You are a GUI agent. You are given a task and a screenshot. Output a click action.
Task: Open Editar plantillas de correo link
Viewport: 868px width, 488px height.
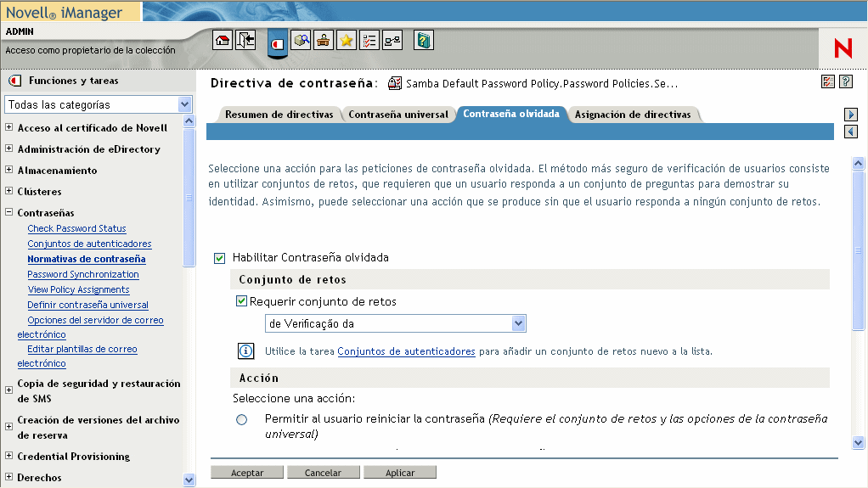point(82,349)
